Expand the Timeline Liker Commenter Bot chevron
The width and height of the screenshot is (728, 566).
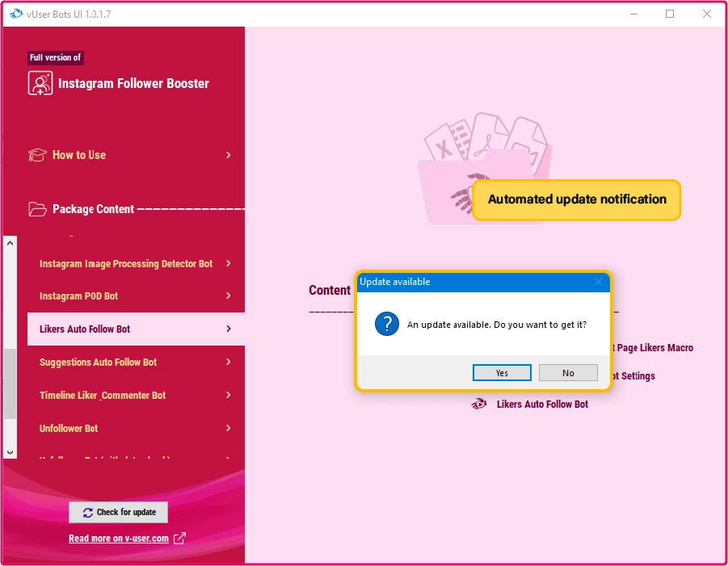point(229,395)
